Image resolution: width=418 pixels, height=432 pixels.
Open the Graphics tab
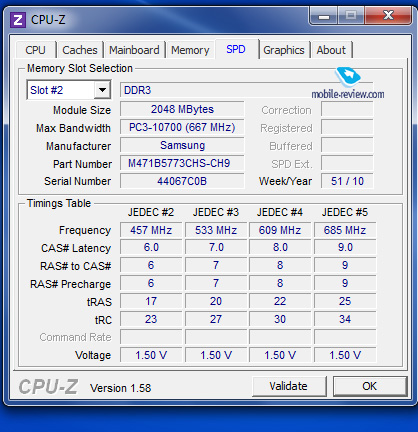(284, 50)
